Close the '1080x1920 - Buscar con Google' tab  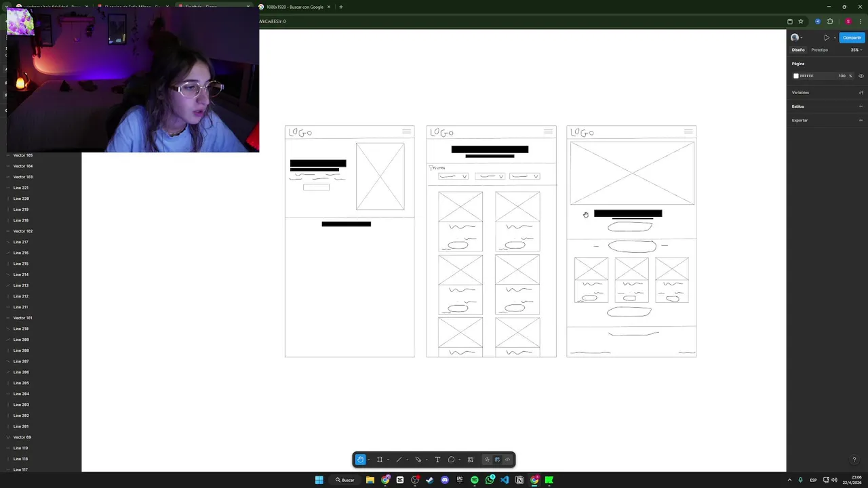pos(329,7)
